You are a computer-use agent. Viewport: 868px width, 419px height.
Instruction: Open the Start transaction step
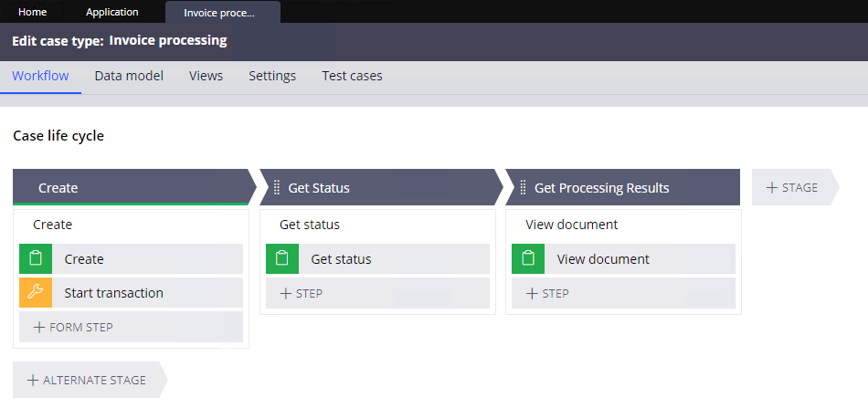point(131,292)
